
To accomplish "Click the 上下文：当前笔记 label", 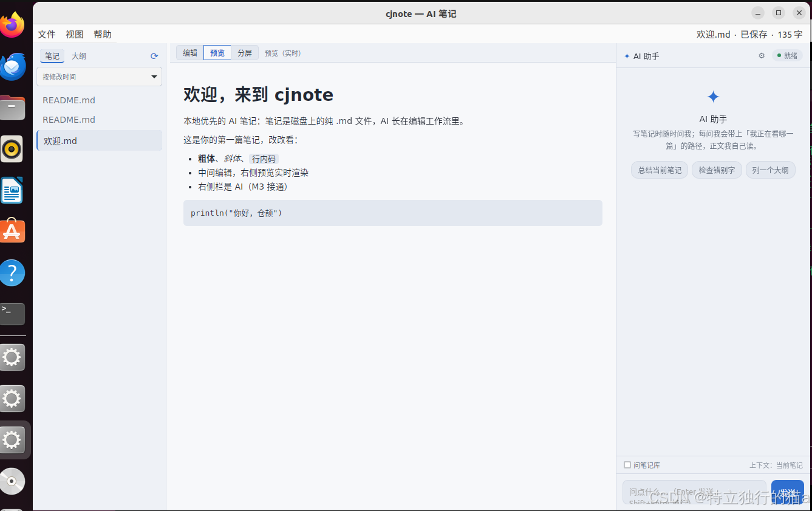I will 776,465.
